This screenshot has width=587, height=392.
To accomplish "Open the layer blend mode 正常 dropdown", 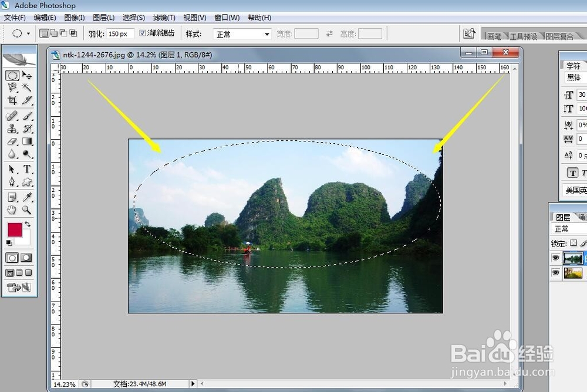I will [x=569, y=229].
